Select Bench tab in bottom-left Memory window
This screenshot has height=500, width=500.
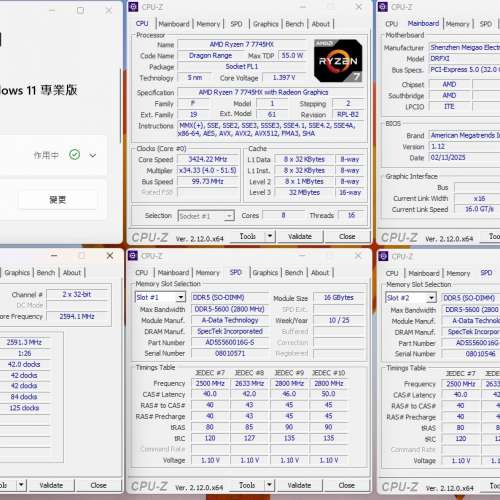(x=46, y=273)
